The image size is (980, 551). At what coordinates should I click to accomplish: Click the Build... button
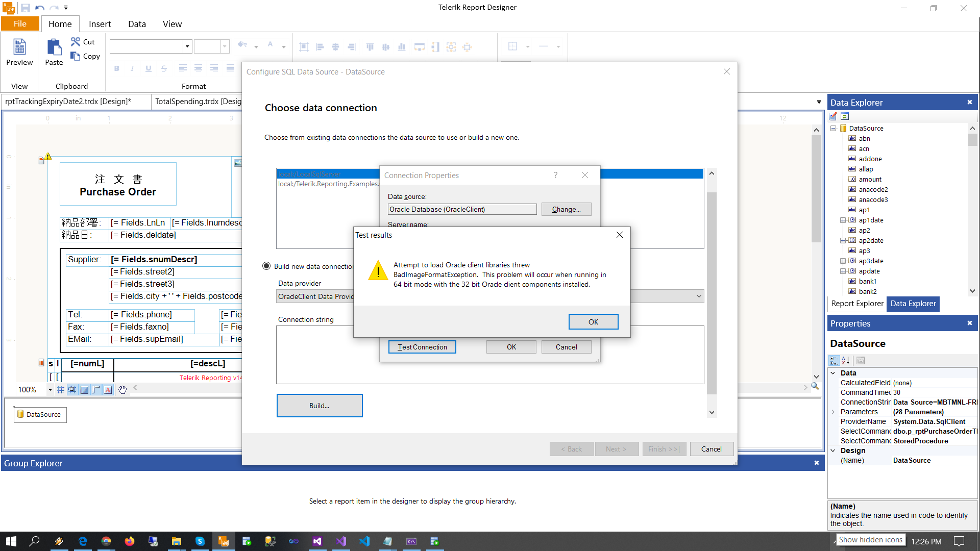(320, 406)
